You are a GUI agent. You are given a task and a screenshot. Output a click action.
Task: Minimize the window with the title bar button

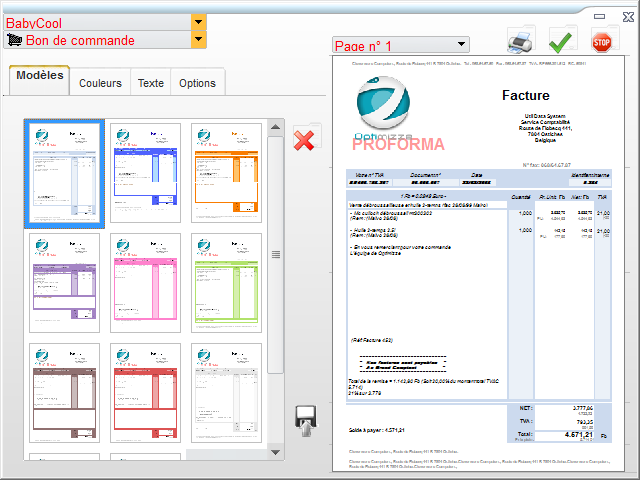tap(599, 15)
